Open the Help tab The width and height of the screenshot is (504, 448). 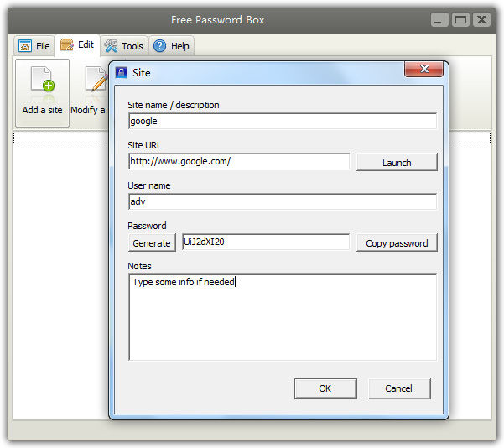[x=172, y=46]
